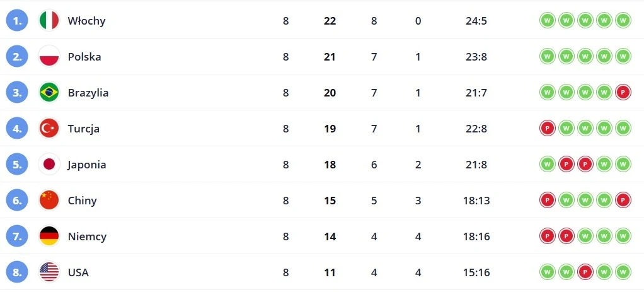Viewport: 644px width, 292px height.
Task: Click Turkey's red P first form badge
Action: click(x=548, y=128)
